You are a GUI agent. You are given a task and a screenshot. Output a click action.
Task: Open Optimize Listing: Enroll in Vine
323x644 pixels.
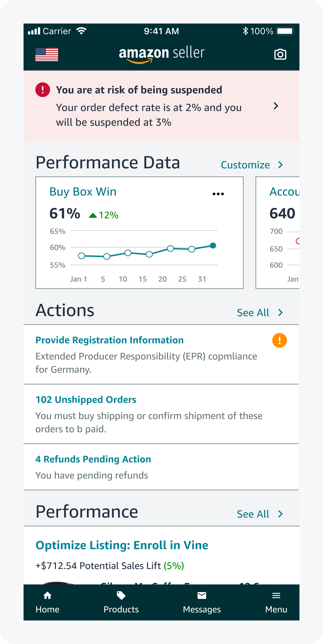122,545
